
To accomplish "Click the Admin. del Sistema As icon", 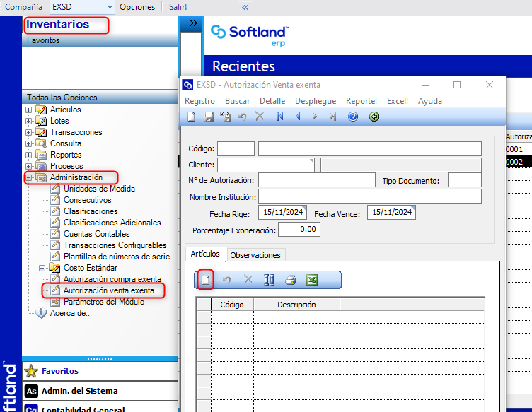I will click(32, 391).
